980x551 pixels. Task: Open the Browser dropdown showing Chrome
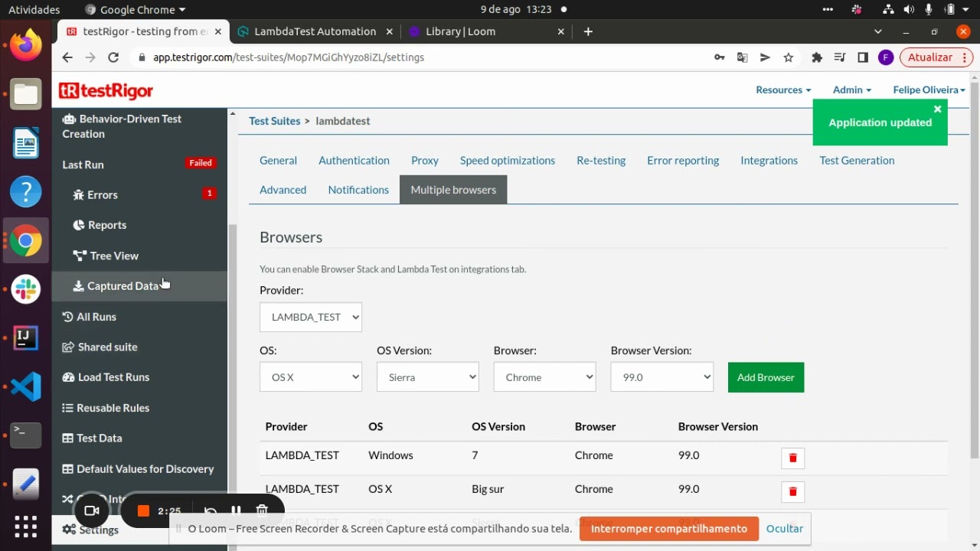(x=545, y=377)
